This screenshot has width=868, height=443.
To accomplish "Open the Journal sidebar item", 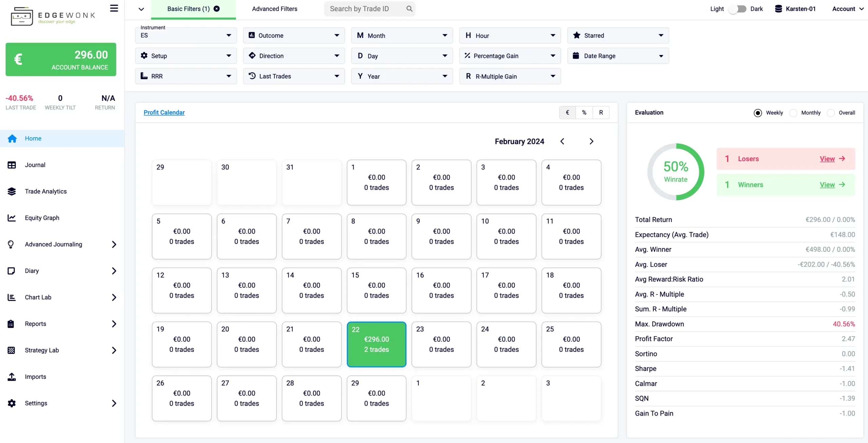I will coord(35,165).
